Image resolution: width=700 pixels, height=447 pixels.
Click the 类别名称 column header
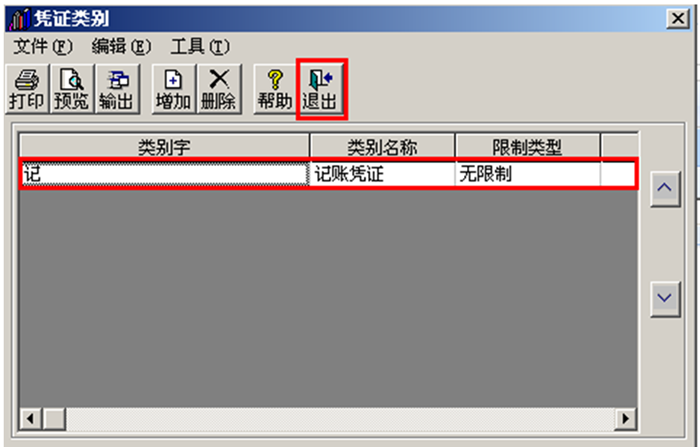pyautogui.click(x=382, y=146)
